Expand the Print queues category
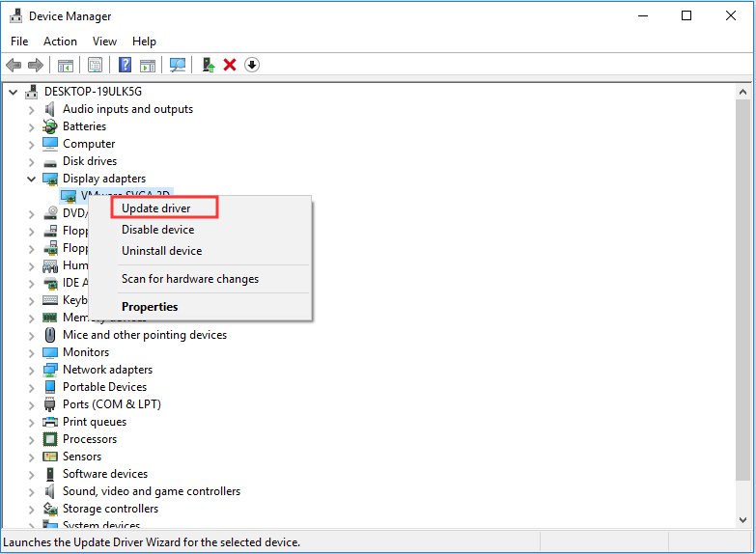The image size is (756, 554). (x=31, y=423)
